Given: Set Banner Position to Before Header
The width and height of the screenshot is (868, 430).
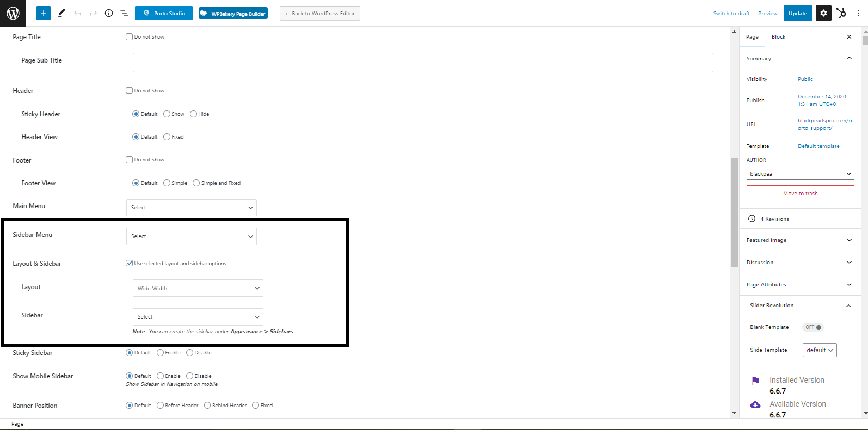Looking at the screenshot, I should [x=160, y=406].
